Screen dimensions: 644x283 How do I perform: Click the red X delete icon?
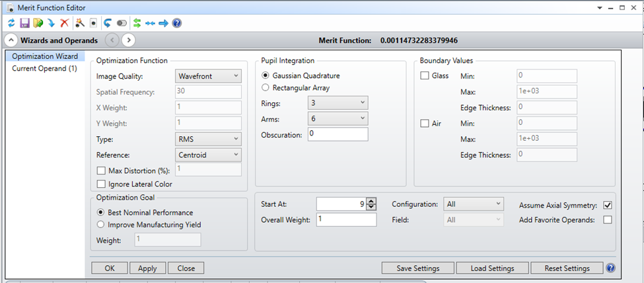(x=65, y=23)
